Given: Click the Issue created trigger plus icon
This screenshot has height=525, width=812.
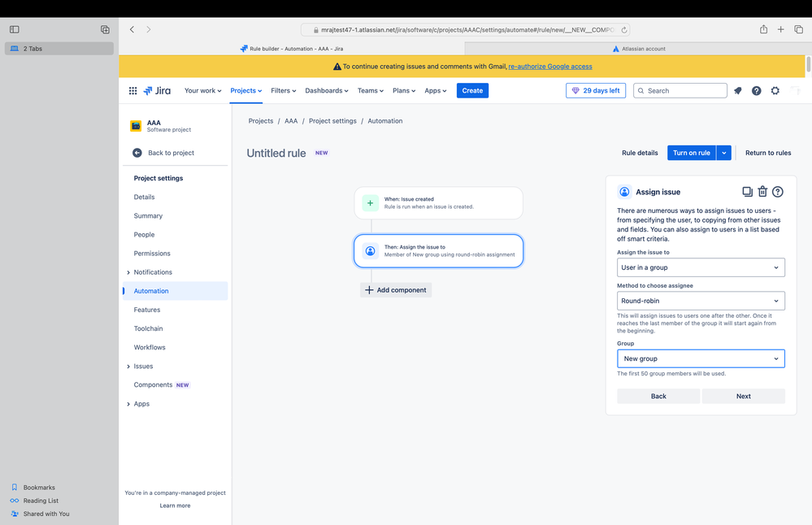Looking at the screenshot, I should pos(371,203).
